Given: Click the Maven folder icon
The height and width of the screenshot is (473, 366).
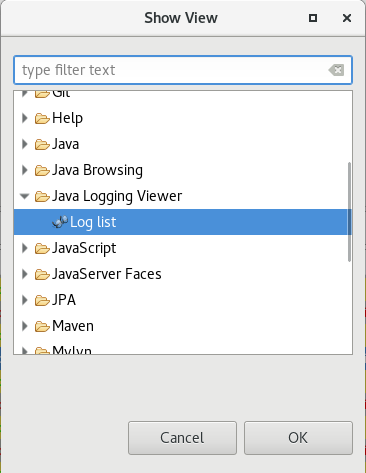Looking at the screenshot, I should (x=42, y=326).
